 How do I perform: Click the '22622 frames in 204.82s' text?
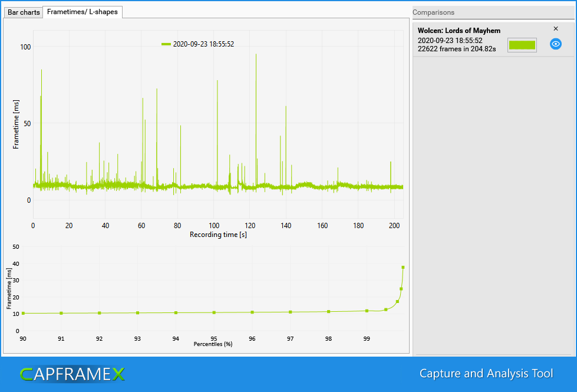pos(457,49)
